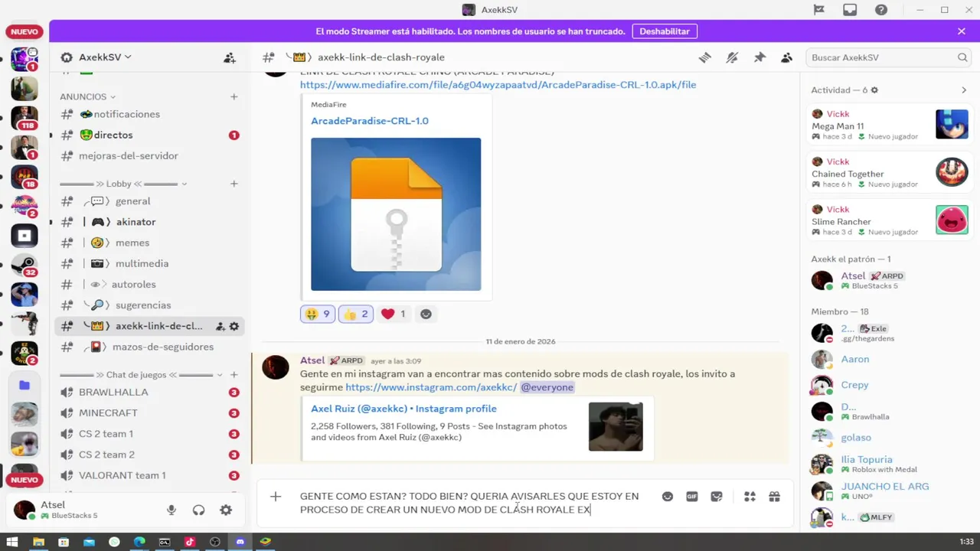The image size is (980, 551).
Task: Click Deshabilitar streamer mode button
Action: tap(665, 31)
